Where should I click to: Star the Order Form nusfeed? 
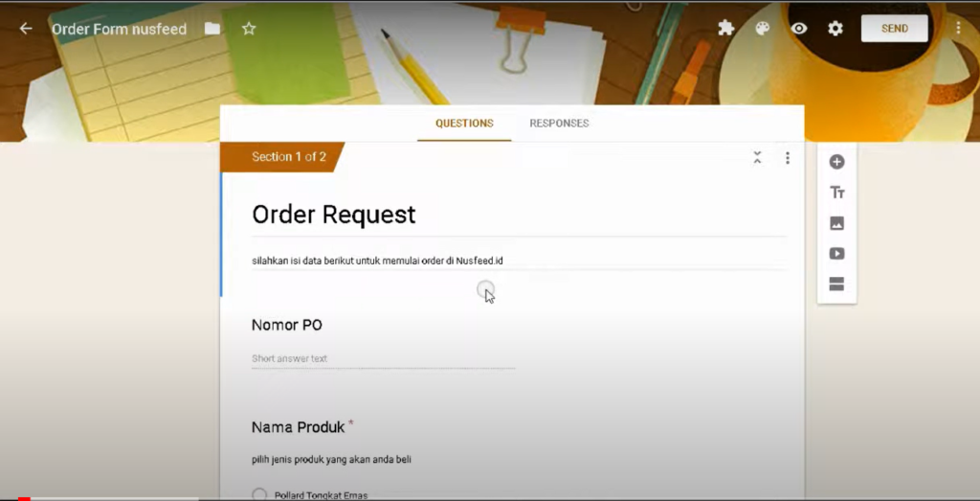(249, 29)
